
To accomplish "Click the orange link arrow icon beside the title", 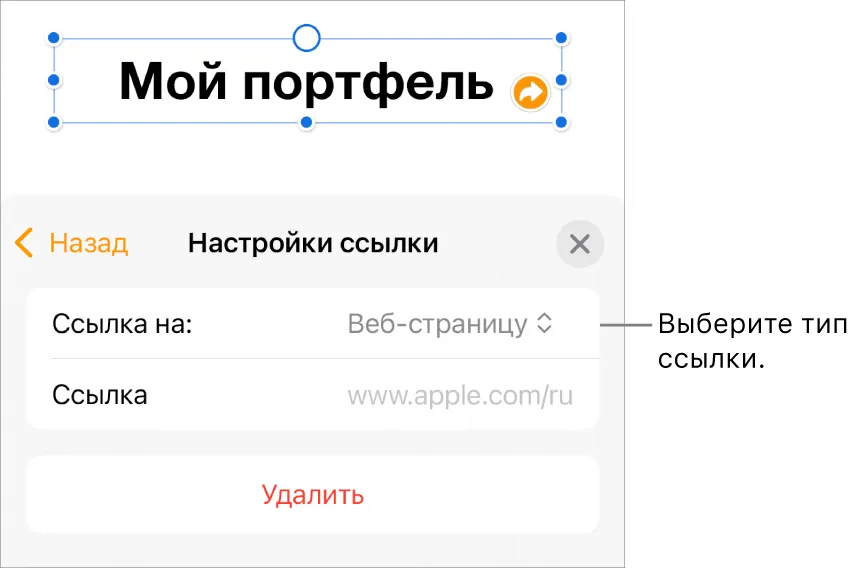I will [x=530, y=92].
